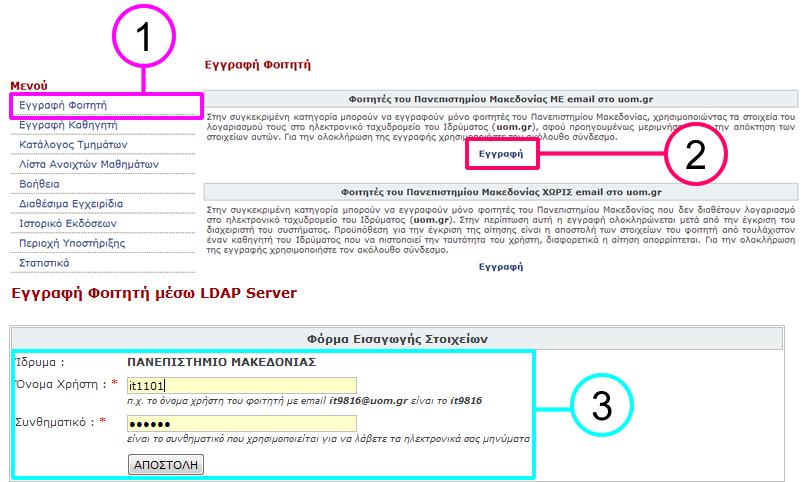
Task: Go to Διαθέσιμα Εγχειρίδια
Action: click(70, 203)
